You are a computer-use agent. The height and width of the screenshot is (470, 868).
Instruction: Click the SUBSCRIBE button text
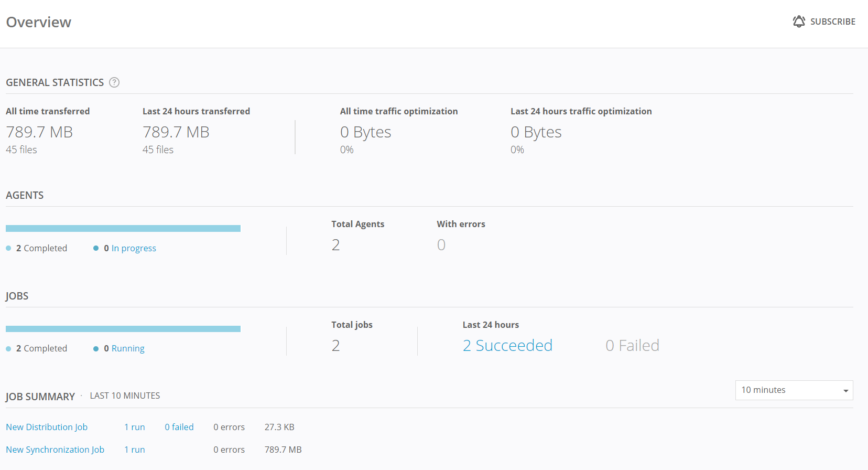[x=832, y=22]
